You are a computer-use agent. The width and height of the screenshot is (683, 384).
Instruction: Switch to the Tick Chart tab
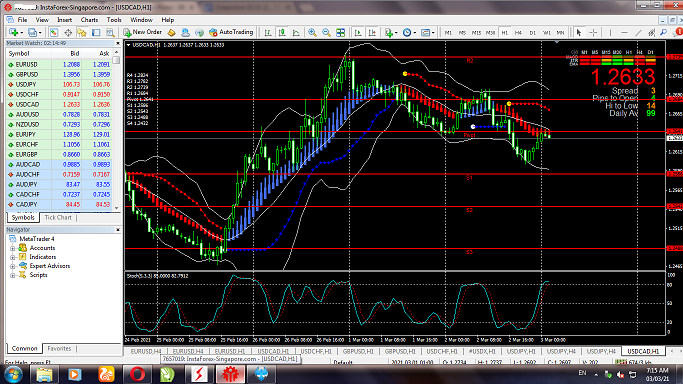[x=58, y=217]
